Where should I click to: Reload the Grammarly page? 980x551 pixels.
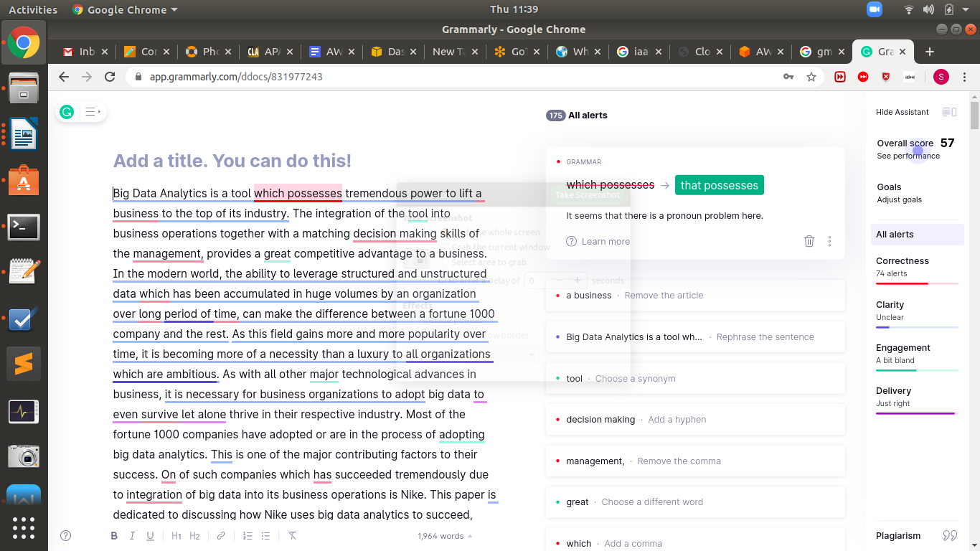110,77
